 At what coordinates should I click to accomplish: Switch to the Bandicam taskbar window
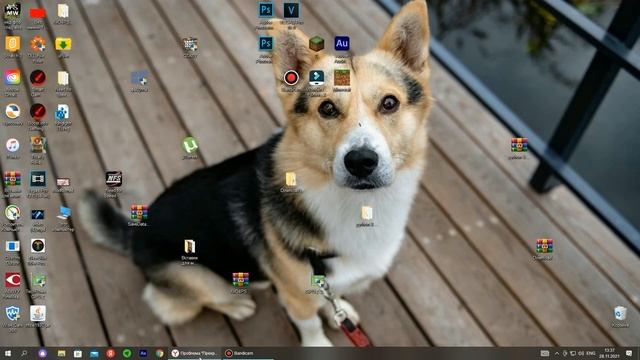(x=248, y=353)
